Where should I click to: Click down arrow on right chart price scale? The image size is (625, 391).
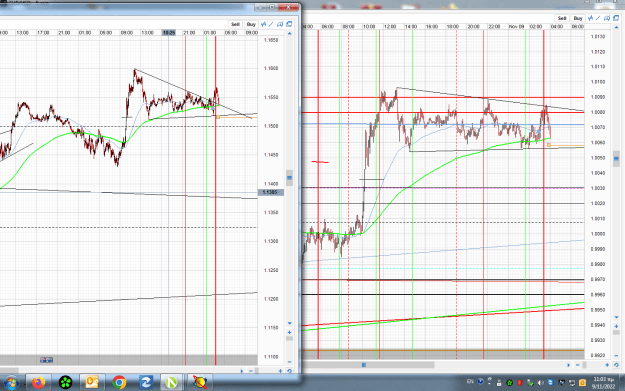616,317
